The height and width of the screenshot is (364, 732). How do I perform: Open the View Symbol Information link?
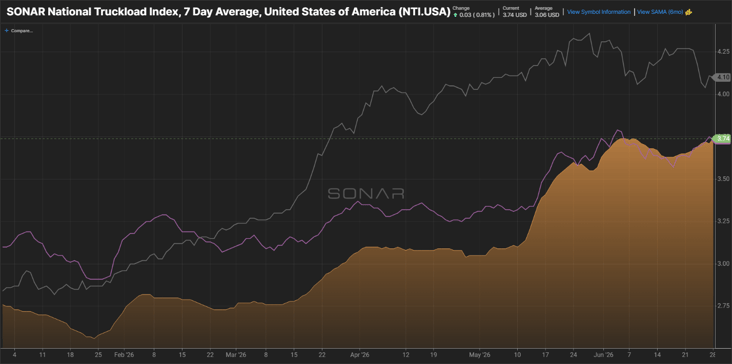coord(598,12)
